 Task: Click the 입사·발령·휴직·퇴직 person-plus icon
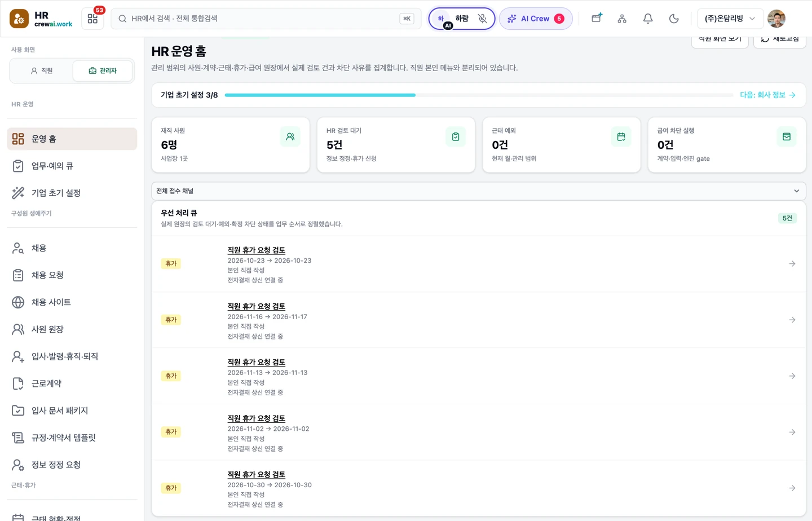pos(18,356)
